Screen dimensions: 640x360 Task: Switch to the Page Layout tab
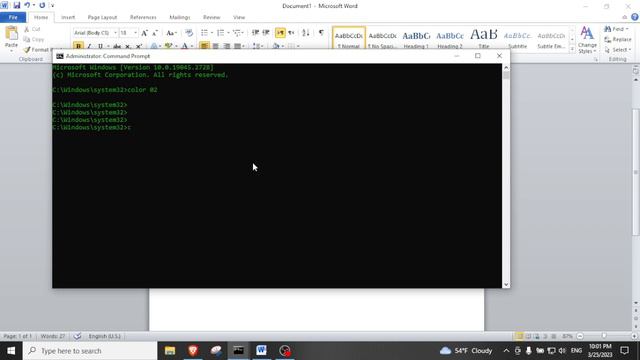point(102,17)
